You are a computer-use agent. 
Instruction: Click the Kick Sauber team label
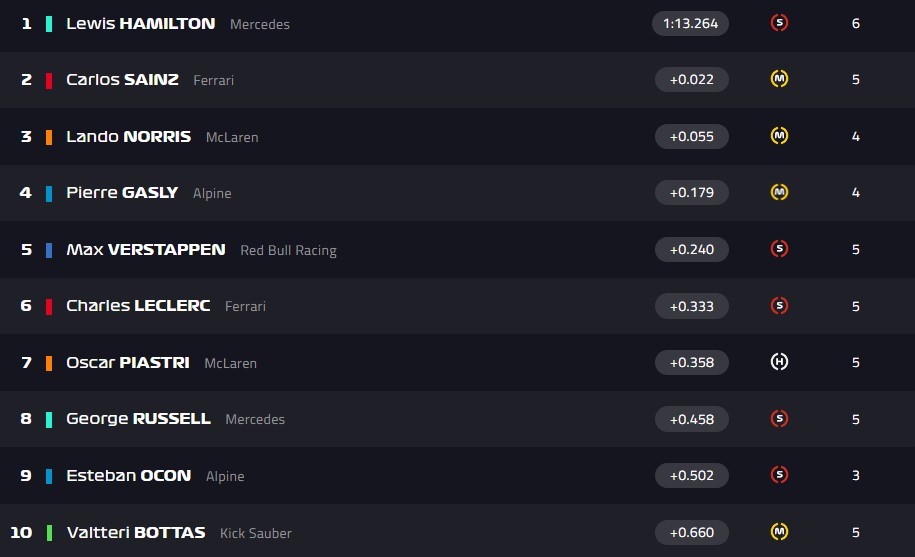point(256,533)
